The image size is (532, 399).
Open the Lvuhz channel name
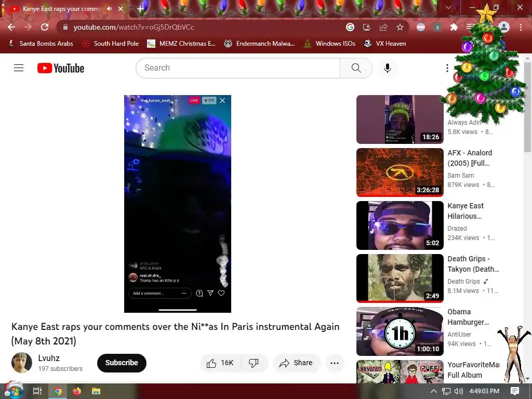[49, 358]
